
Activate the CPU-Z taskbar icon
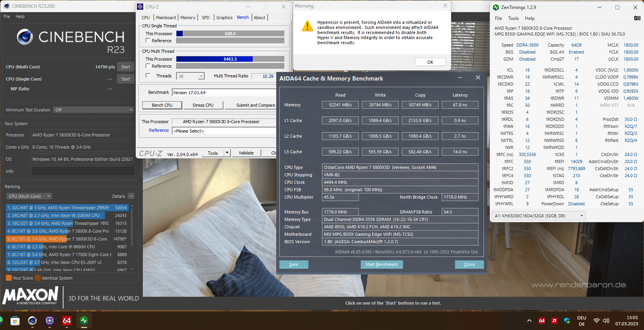(50, 321)
